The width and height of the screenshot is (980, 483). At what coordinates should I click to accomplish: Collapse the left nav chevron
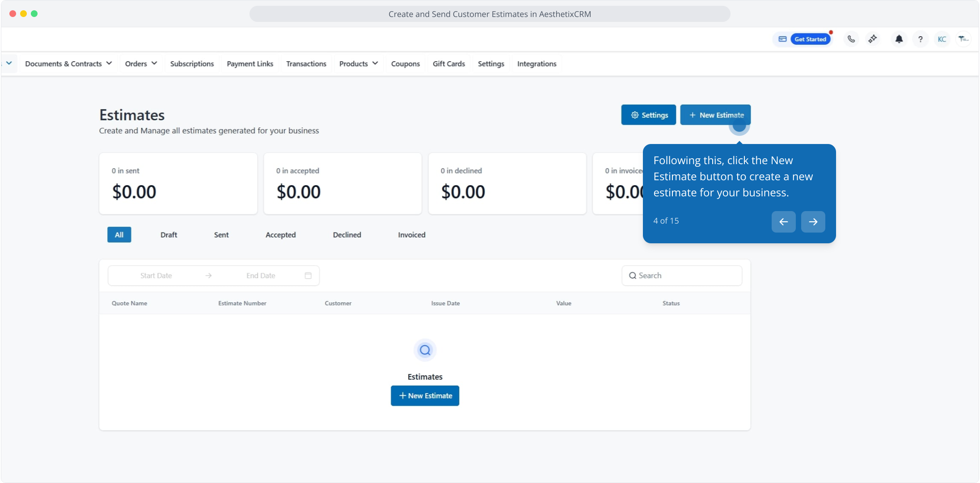coord(9,64)
